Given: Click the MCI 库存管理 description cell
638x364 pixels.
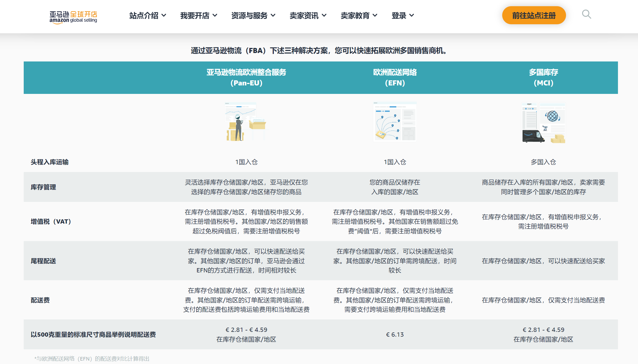Looking at the screenshot, I should pyautogui.click(x=543, y=187).
